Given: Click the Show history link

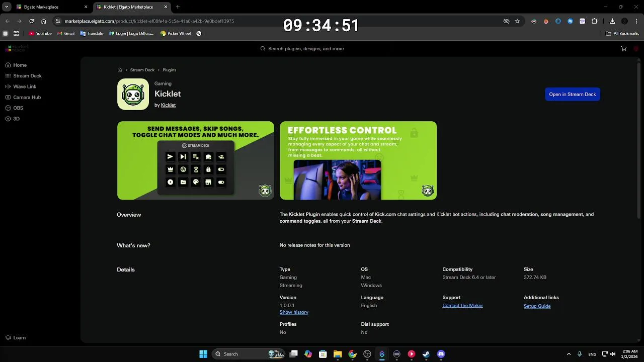Looking at the screenshot, I should 294,312.
